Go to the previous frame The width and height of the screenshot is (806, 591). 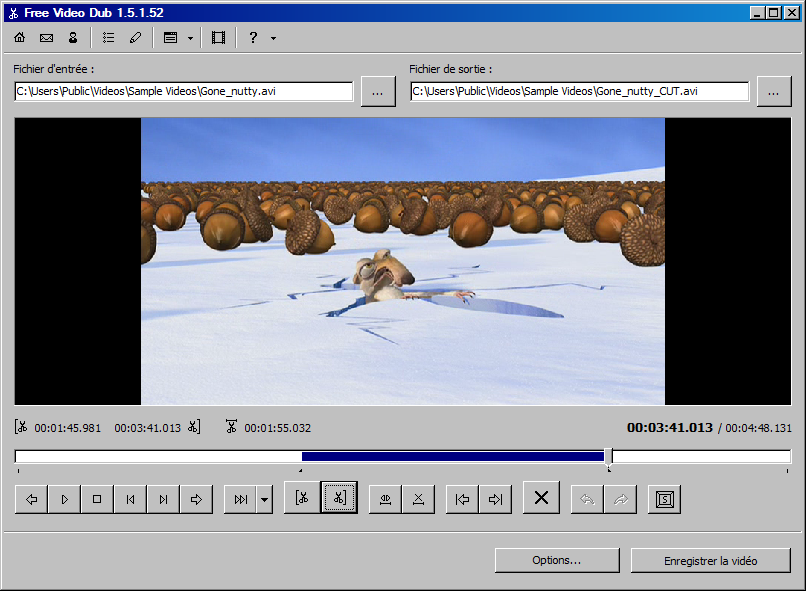coord(130,499)
